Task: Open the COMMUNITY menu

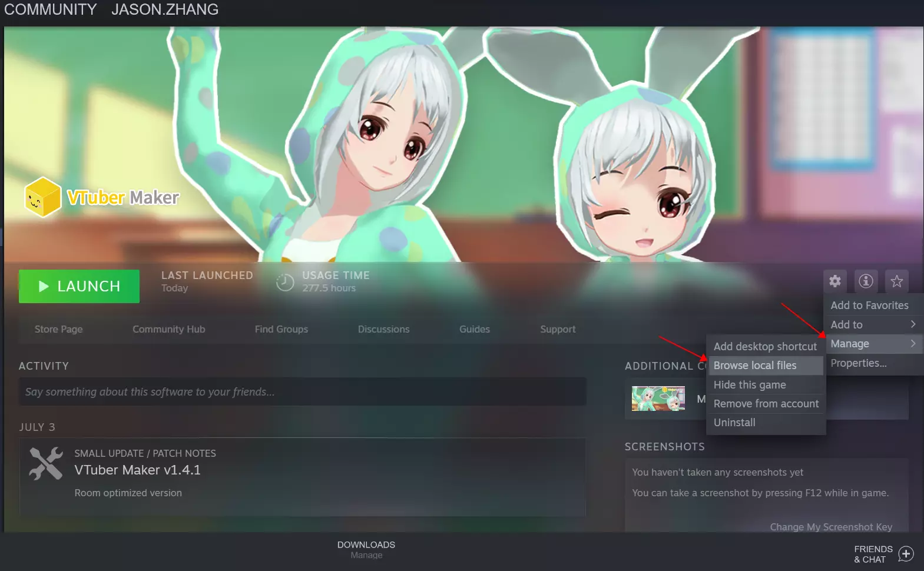Action: coord(51,9)
